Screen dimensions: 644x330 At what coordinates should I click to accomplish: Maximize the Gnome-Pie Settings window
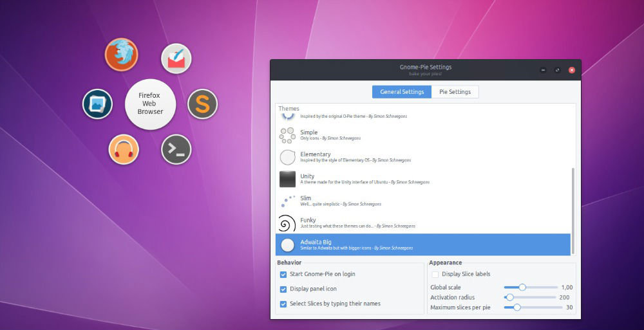pos(557,70)
